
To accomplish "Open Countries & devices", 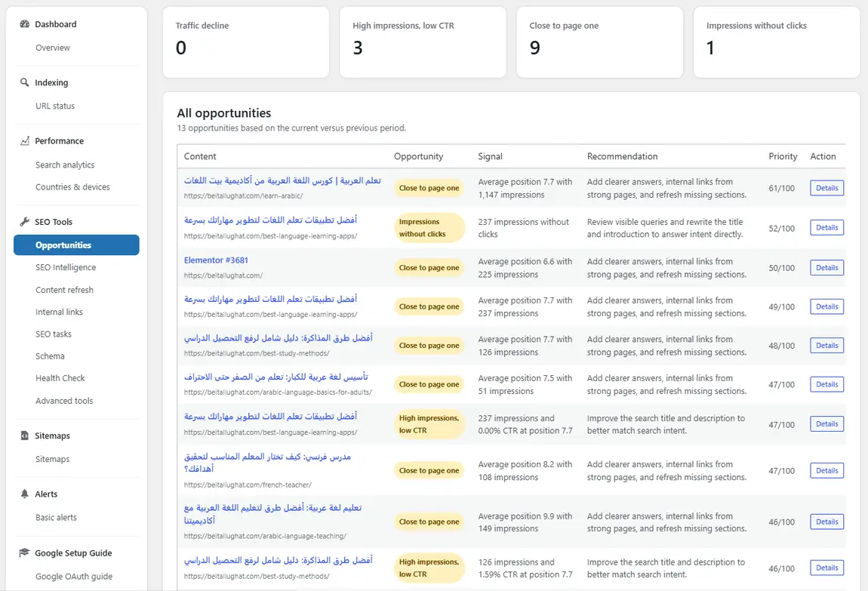I will tap(72, 187).
